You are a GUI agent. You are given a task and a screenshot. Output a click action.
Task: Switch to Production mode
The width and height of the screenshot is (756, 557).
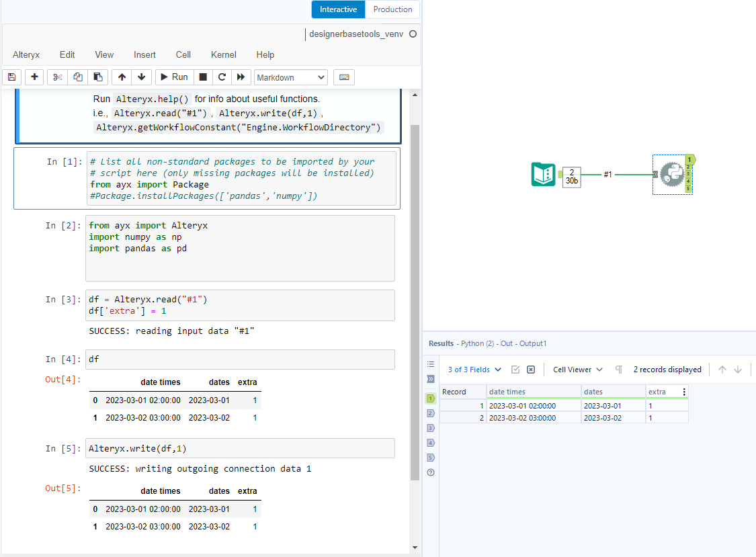tap(392, 9)
